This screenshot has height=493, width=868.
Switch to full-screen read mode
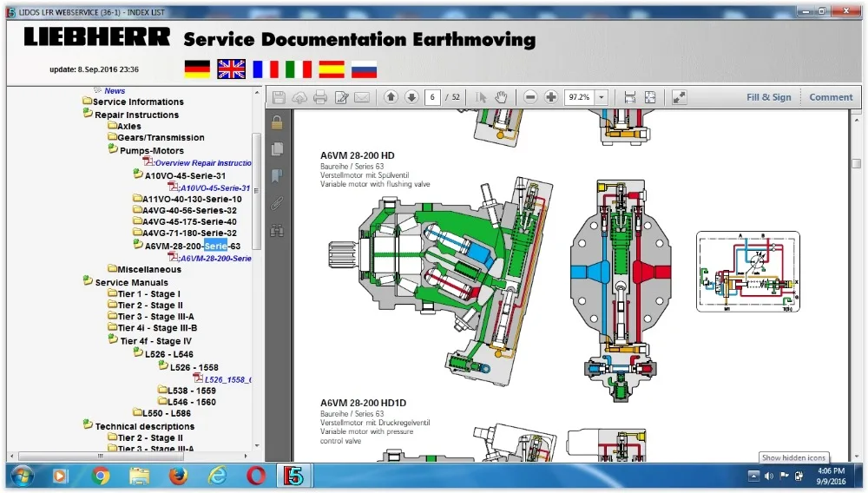[679, 97]
